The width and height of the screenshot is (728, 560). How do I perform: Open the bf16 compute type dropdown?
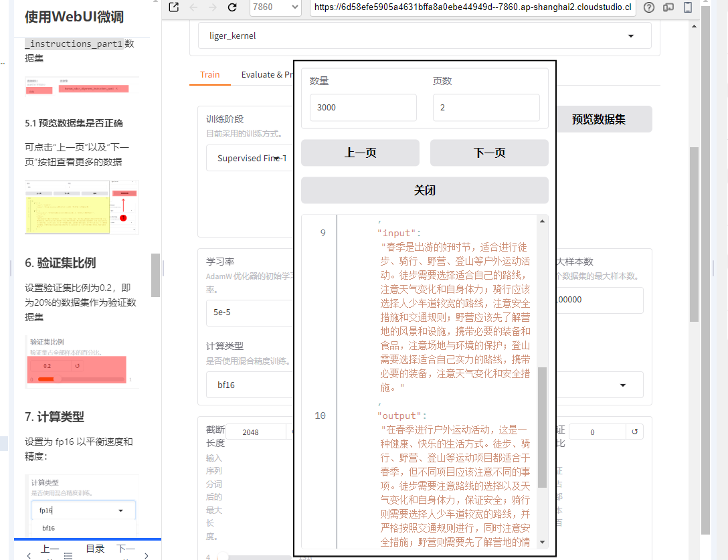coord(250,385)
